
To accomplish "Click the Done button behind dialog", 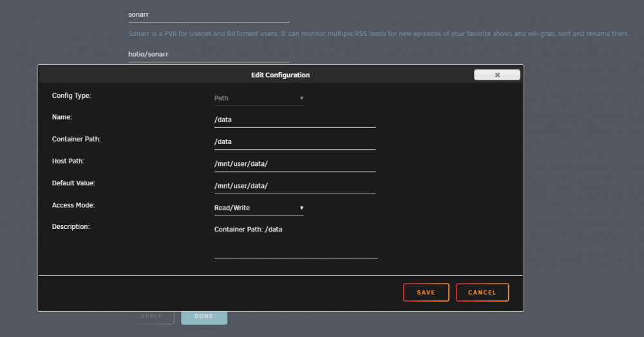I will 204,316.
